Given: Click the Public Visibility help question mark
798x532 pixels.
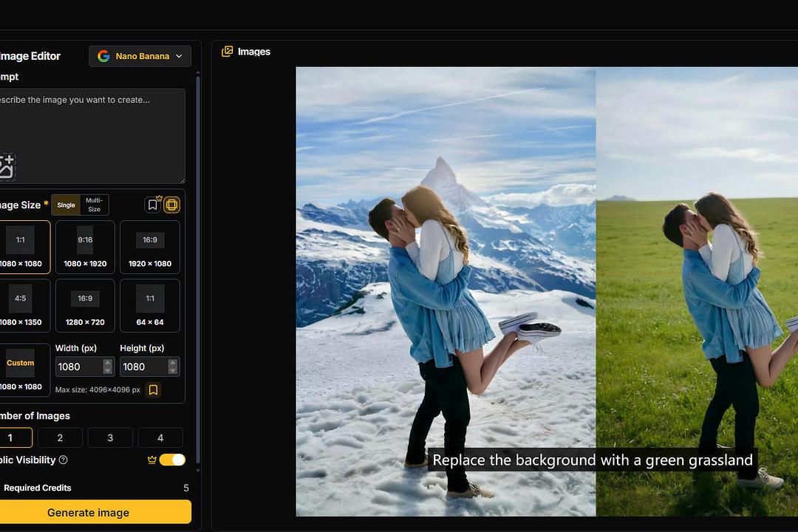Looking at the screenshot, I should 63,460.
